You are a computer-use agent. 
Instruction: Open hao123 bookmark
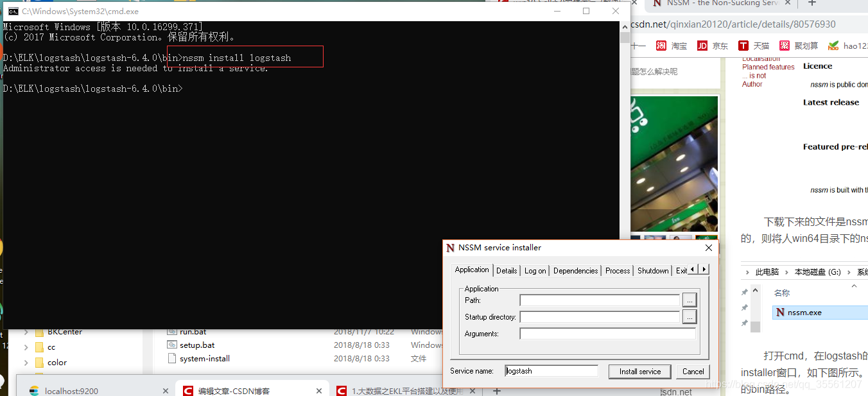(x=847, y=46)
